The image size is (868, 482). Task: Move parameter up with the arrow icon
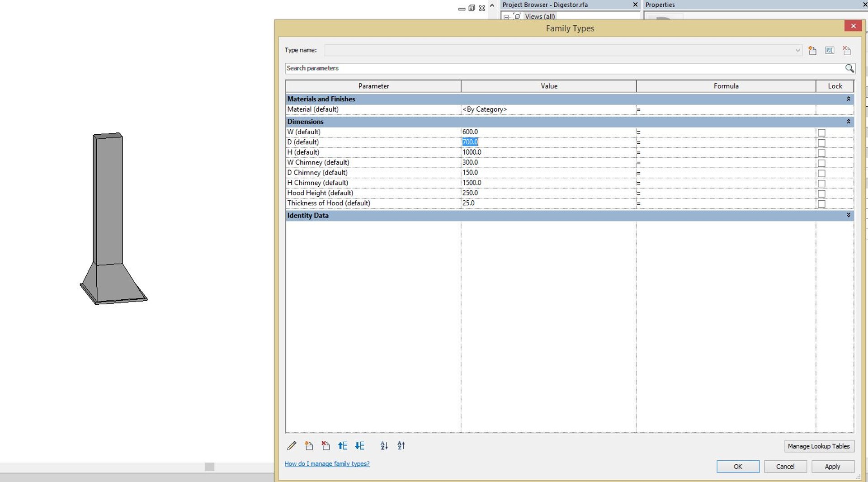[343, 446]
